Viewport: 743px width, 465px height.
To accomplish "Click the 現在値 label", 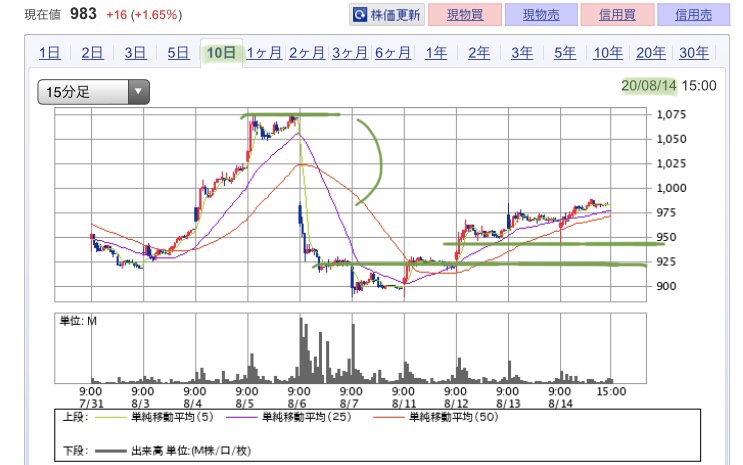I will [x=43, y=15].
